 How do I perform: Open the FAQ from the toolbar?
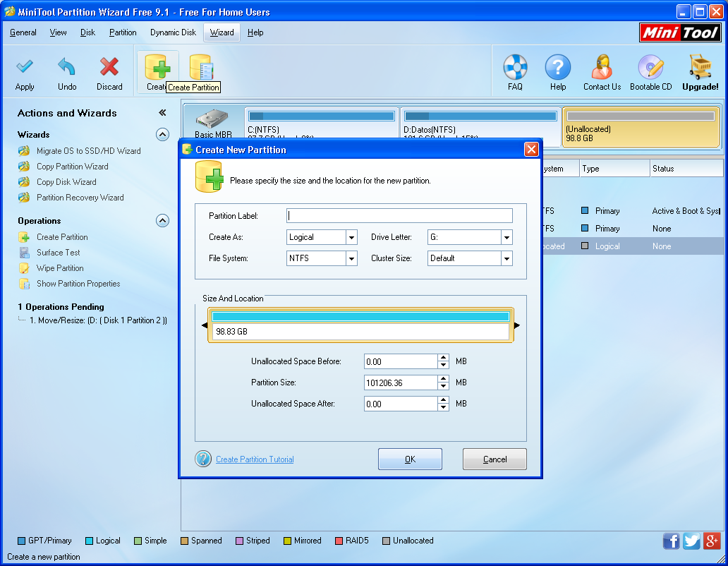[x=515, y=71]
